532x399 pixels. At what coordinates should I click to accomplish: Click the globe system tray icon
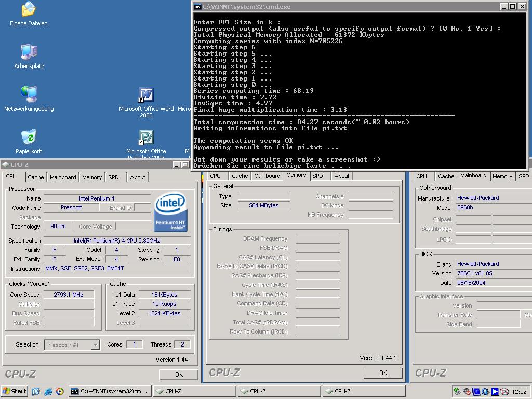(486, 392)
